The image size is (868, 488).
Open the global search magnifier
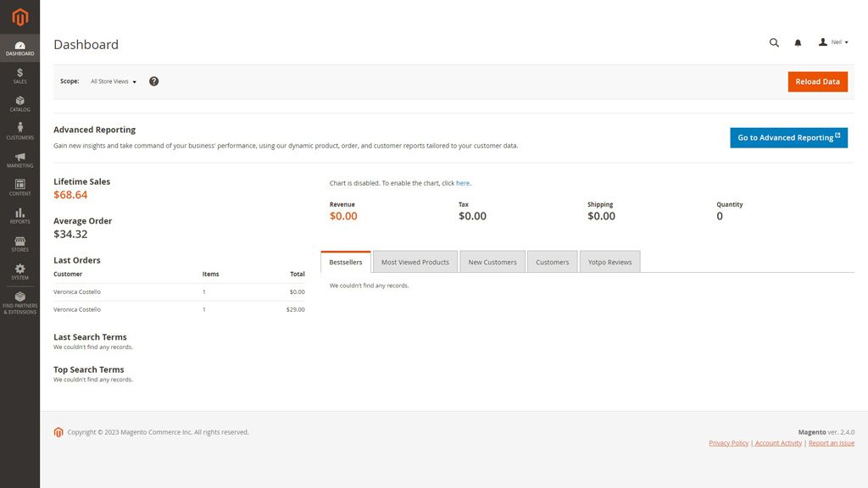point(773,42)
